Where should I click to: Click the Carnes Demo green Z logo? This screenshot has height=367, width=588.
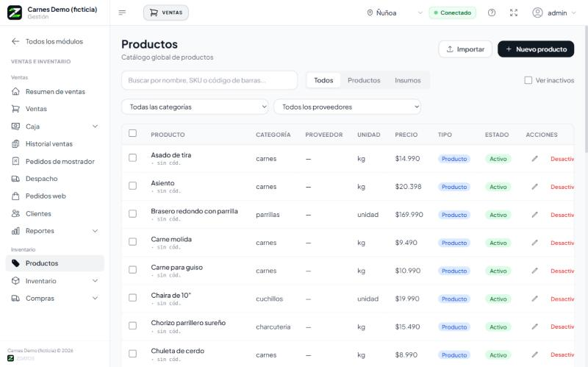click(x=15, y=13)
